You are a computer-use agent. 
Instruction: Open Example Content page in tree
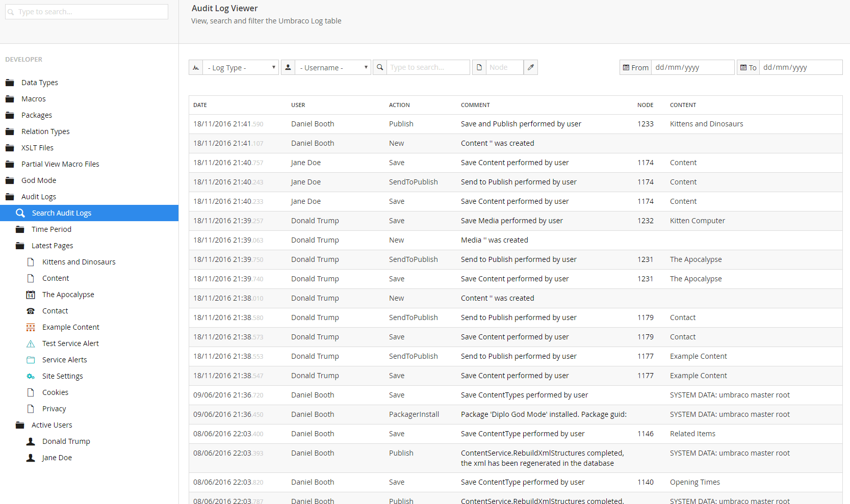tap(71, 327)
